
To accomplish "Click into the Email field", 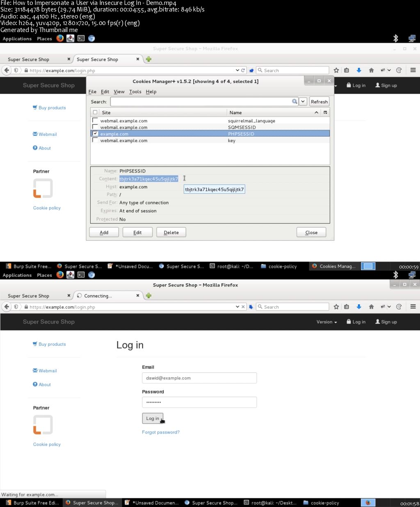I will pos(199,378).
